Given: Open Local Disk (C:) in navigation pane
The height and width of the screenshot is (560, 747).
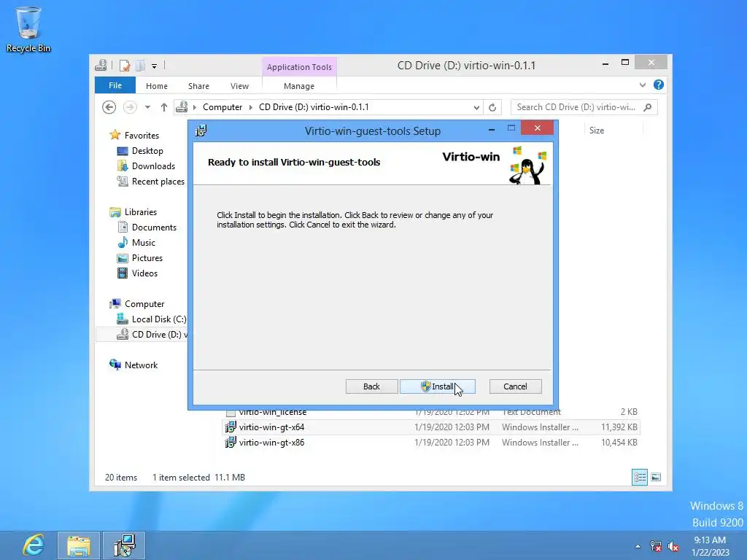Looking at the screenshot, I should (x=158, y=319).
